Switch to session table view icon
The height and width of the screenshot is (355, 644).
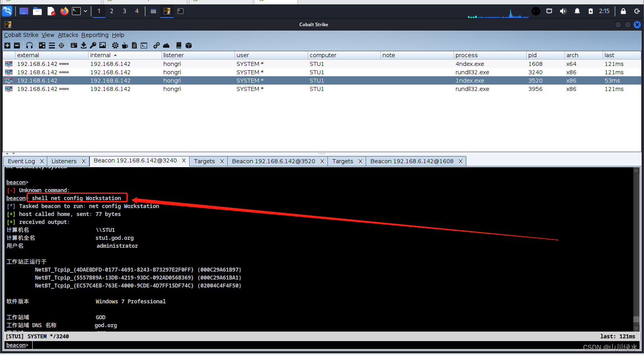point(52,46)
